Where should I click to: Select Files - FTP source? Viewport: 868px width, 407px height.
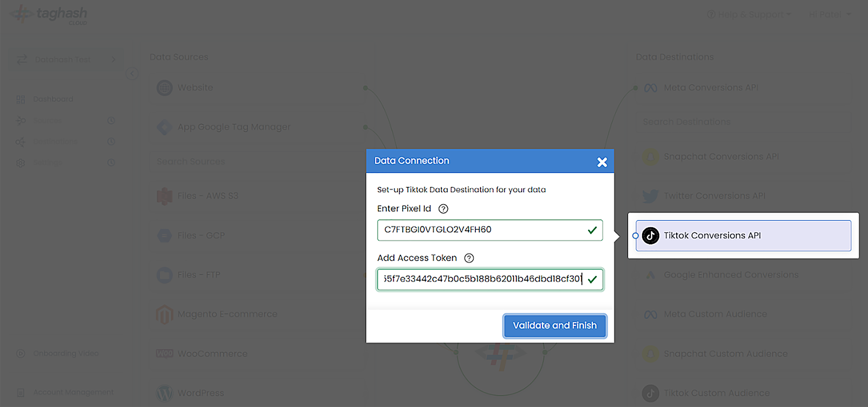click(258, 275)
